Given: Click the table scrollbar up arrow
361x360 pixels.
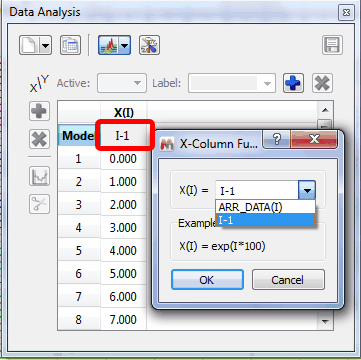Looking at the screenshot, I should (326, 110).
